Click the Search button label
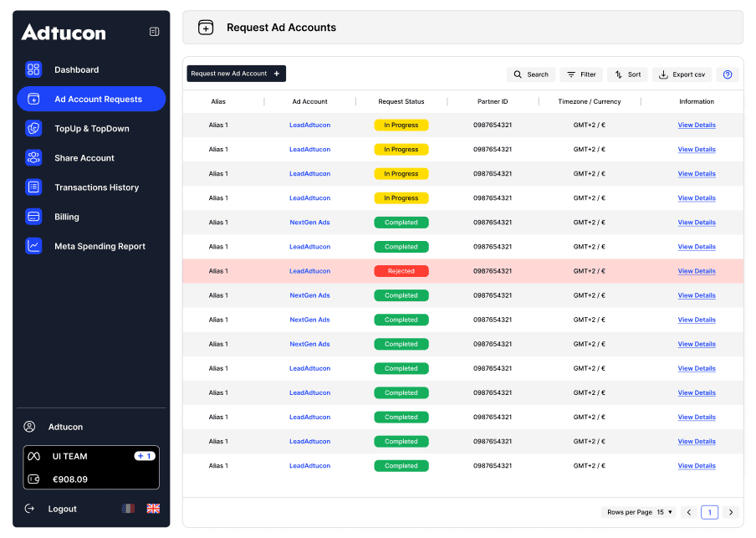The height and width of the screenshot is (538, 756). (538, 74)
